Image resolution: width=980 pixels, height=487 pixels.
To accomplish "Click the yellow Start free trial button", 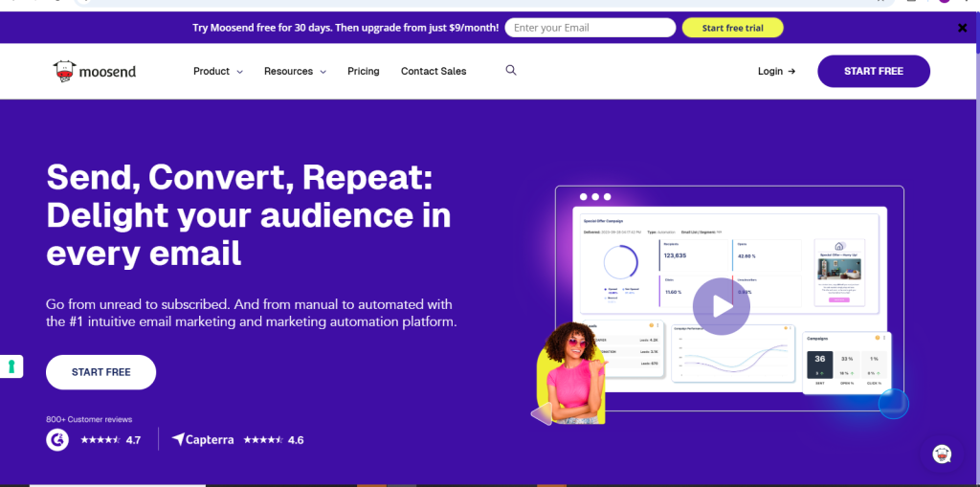I will [x=732, y=28].
